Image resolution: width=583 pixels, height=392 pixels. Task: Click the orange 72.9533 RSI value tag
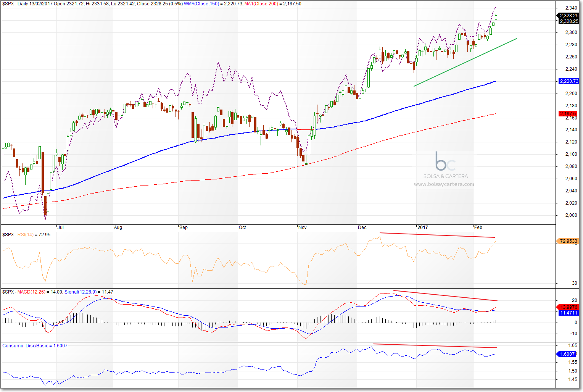(x=569, y=241)
